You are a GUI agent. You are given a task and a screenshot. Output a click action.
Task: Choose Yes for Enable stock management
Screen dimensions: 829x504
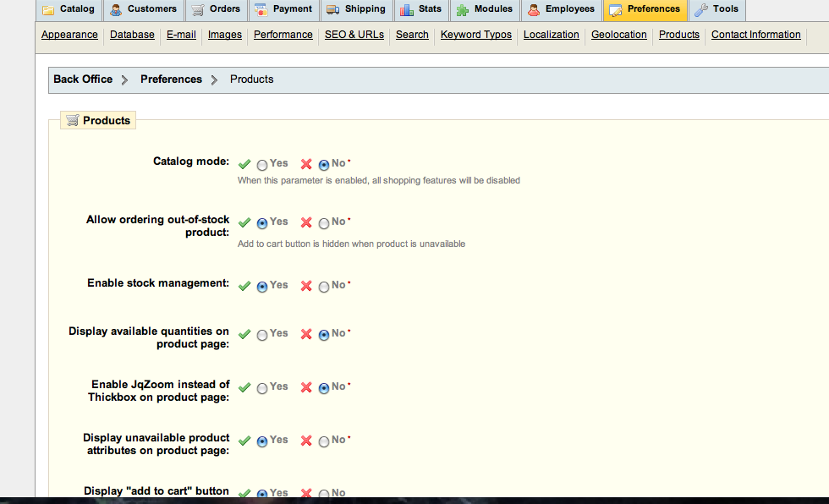(262, 287)
